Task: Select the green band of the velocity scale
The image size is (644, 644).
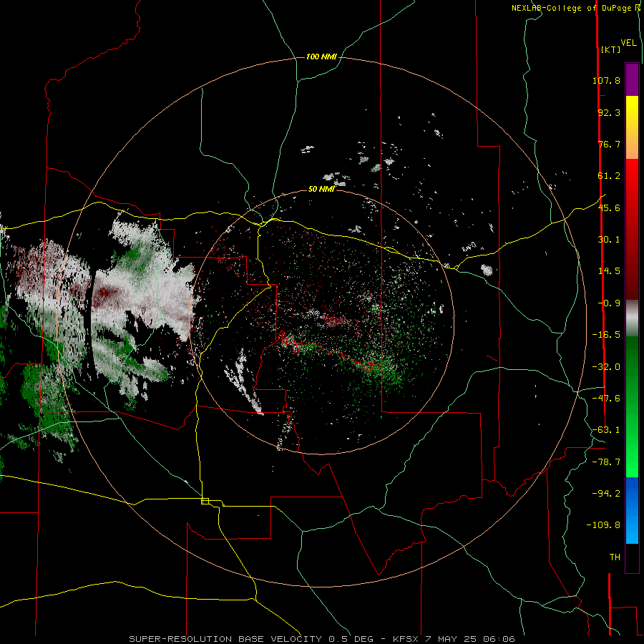Action: (x=632, y=406)
